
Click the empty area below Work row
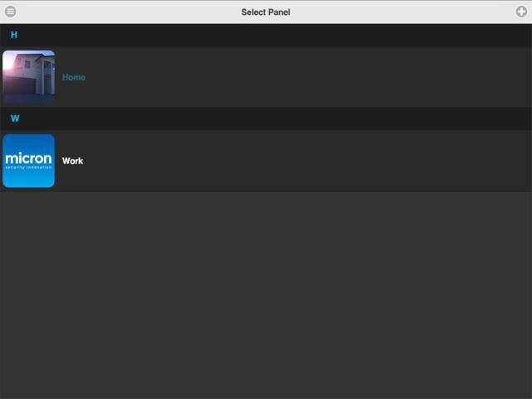(x=266, y=291)
